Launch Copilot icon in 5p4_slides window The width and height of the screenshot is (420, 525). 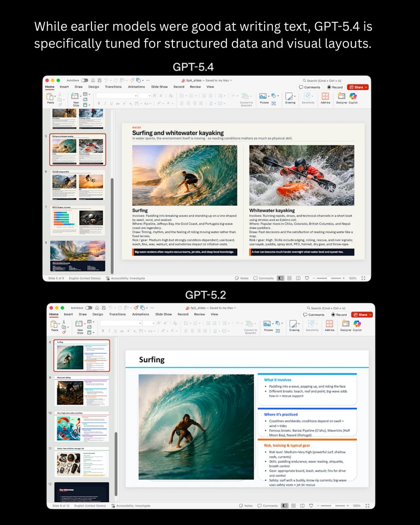click(x=353, y=96)
